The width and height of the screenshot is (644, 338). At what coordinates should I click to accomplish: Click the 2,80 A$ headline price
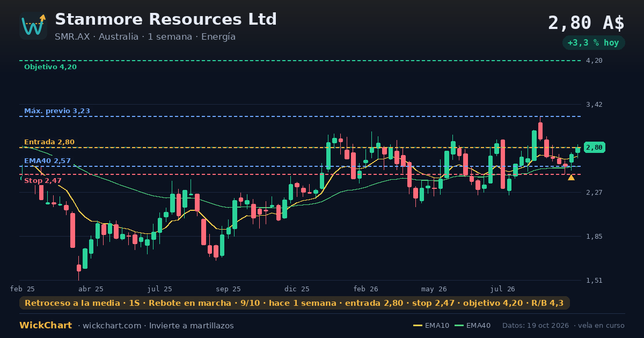[x=586, y=23]
